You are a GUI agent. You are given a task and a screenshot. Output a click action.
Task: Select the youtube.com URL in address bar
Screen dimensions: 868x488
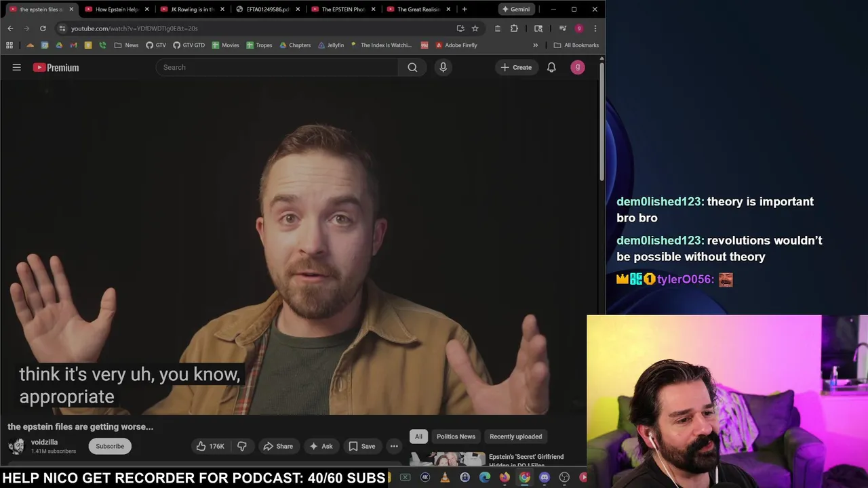coord(134,28)
